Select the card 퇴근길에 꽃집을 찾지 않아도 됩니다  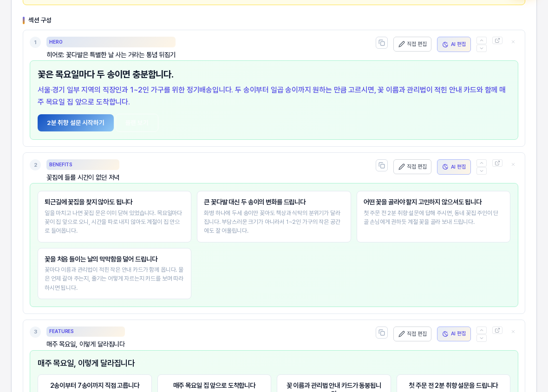point(114,216)
